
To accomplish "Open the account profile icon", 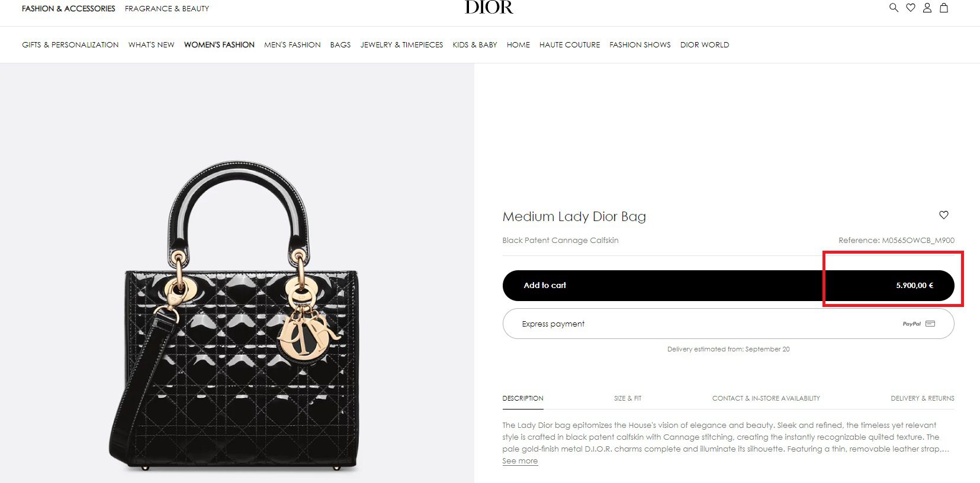I will coord(927,8).
